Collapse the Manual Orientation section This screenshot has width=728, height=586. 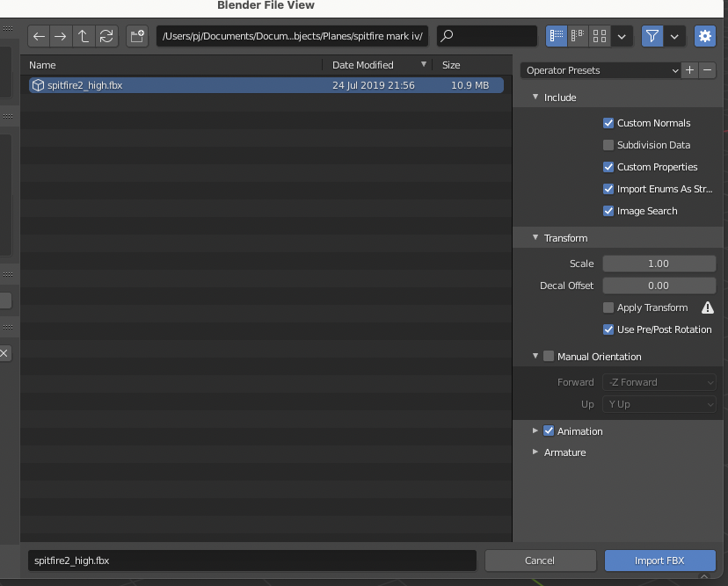535,357
